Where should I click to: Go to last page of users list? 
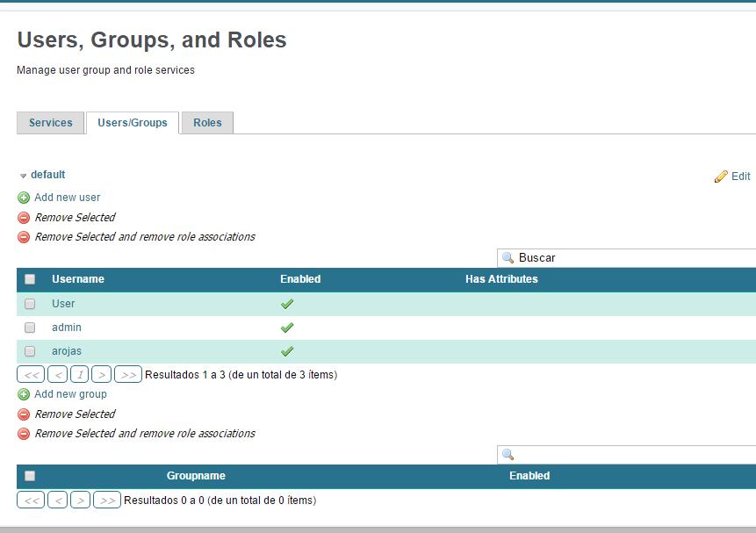pyautogui.click(x=127, y=375)
